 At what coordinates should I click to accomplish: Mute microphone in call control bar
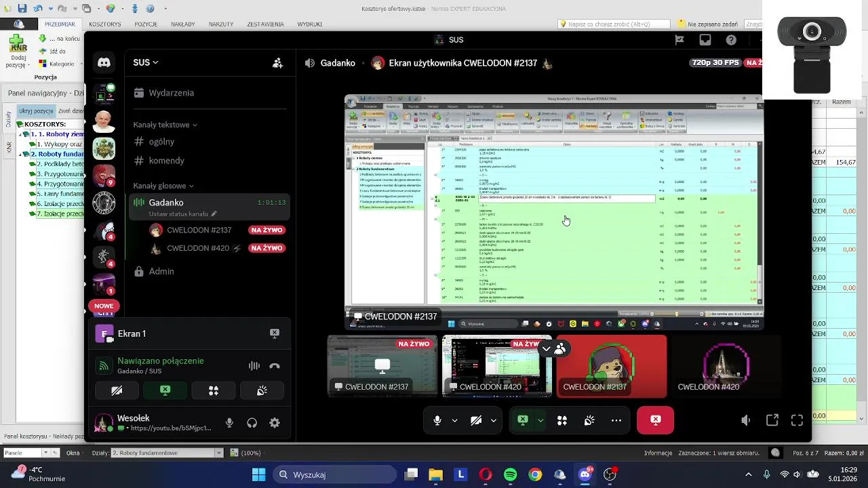coord(437,420)
